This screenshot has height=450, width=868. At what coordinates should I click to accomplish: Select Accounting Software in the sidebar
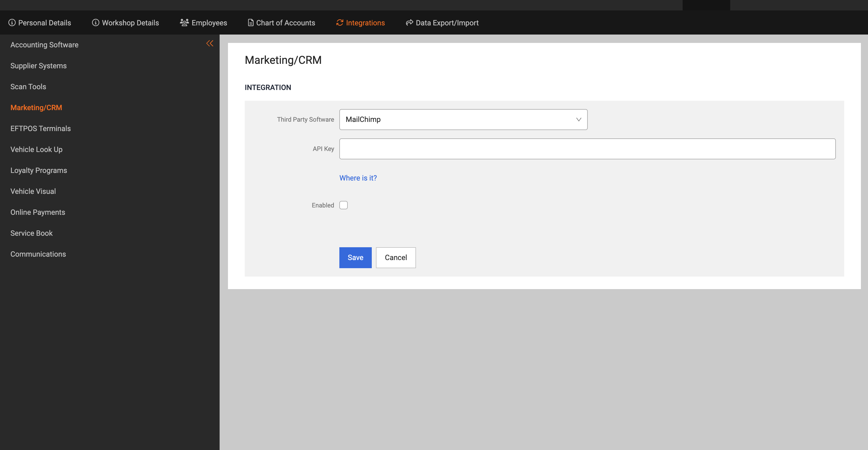[x=44, y=45]
